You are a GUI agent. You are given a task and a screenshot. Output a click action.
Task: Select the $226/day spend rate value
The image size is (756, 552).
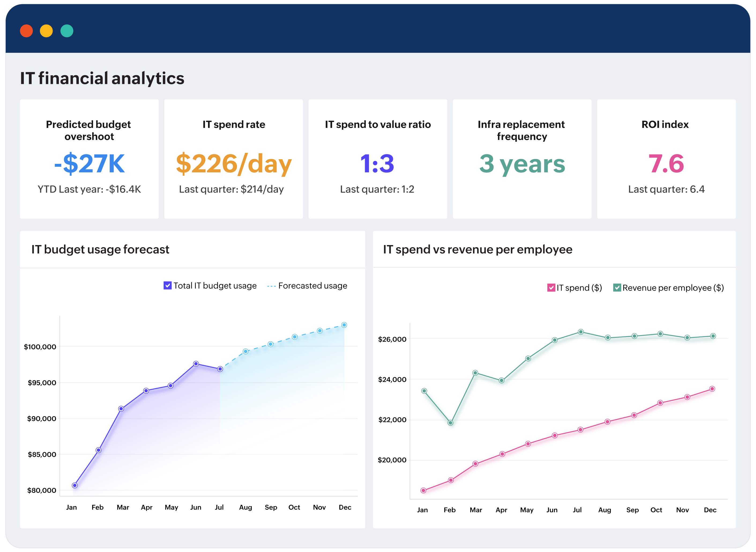[x=234, y=164]
